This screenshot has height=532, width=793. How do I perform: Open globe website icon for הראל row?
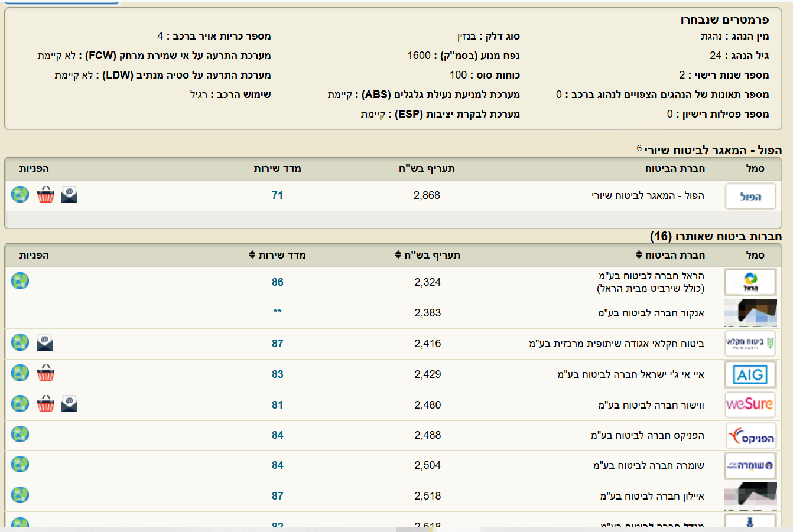20,280
